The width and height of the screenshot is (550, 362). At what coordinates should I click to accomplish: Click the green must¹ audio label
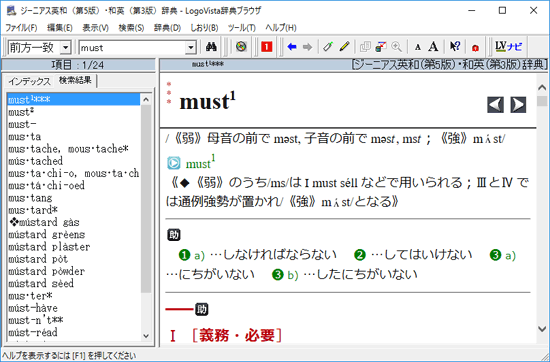(x=200, y=163)
